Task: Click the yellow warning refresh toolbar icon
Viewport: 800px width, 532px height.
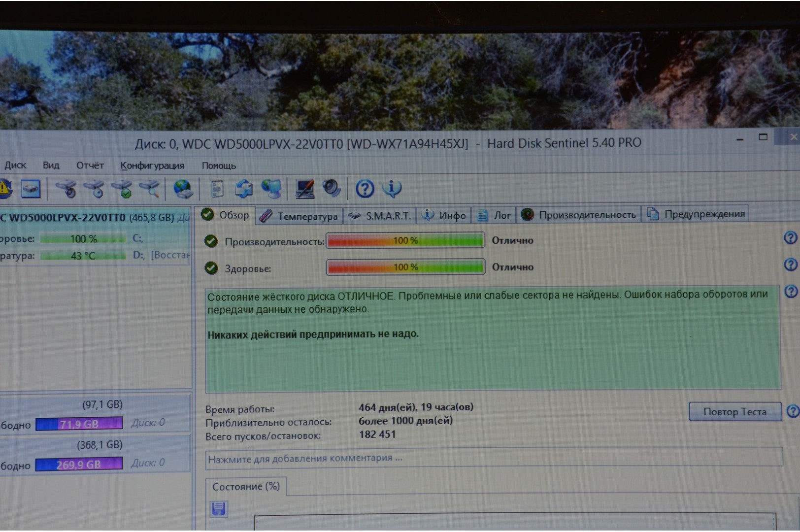Action: (5, 188)
